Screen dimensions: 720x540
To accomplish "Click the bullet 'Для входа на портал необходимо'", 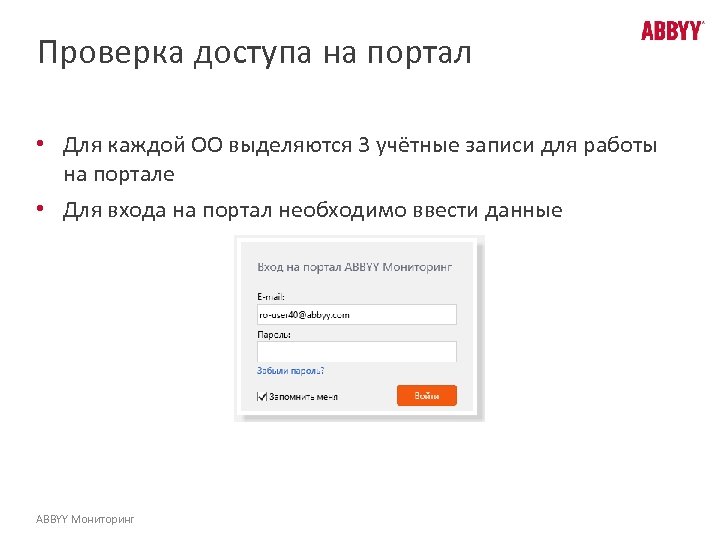I will (x=312, y=211).
